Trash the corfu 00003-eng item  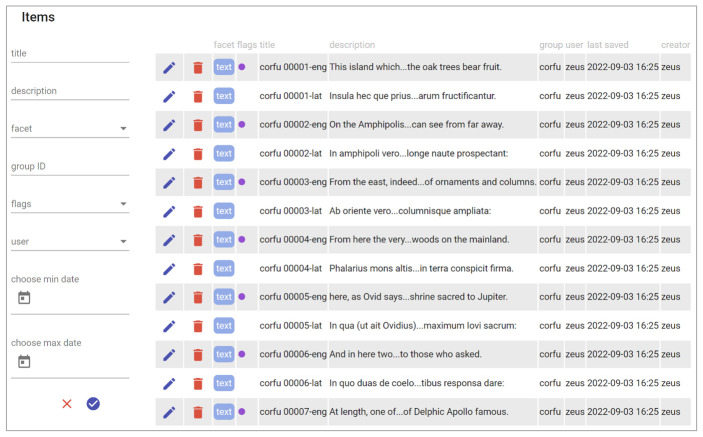click(x=198, y=182)
